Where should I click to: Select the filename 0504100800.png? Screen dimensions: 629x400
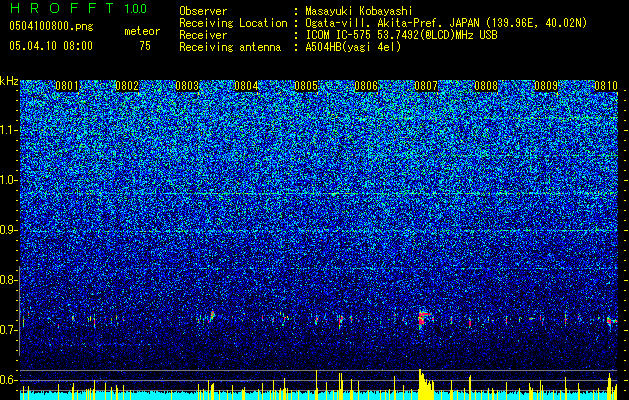[51, 27]
